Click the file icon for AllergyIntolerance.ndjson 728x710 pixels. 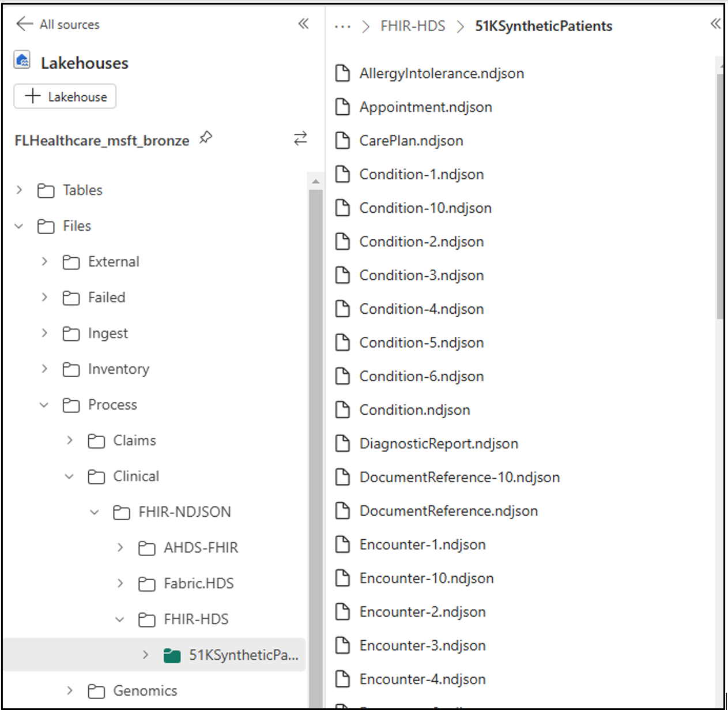tap(342, 73)
